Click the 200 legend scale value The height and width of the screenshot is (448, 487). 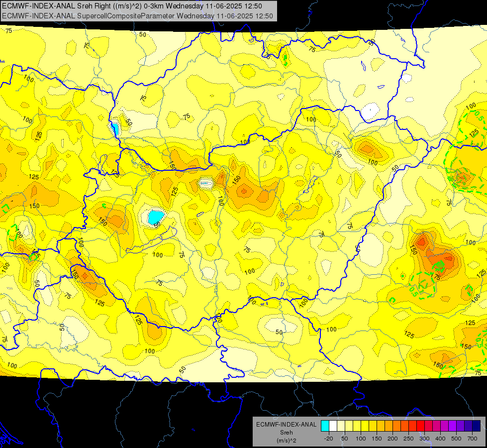point(392,439)
